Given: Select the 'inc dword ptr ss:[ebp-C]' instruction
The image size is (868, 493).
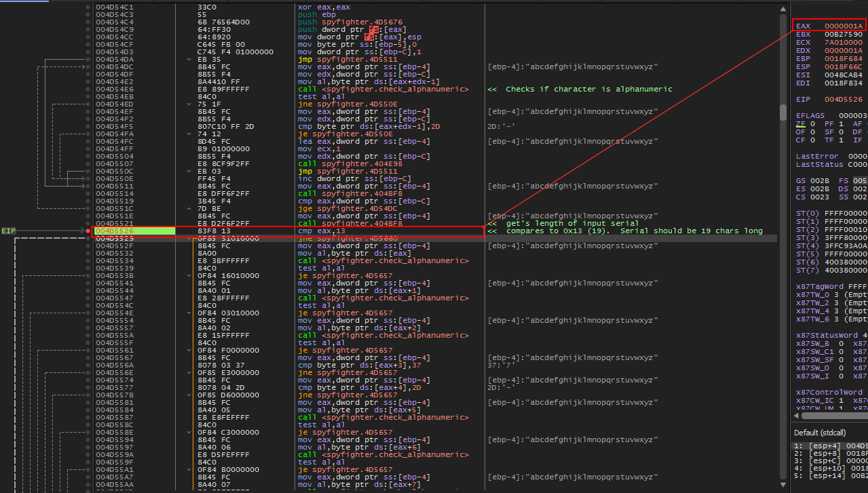Looking at the screenshot, I should [x=354, y=178].
